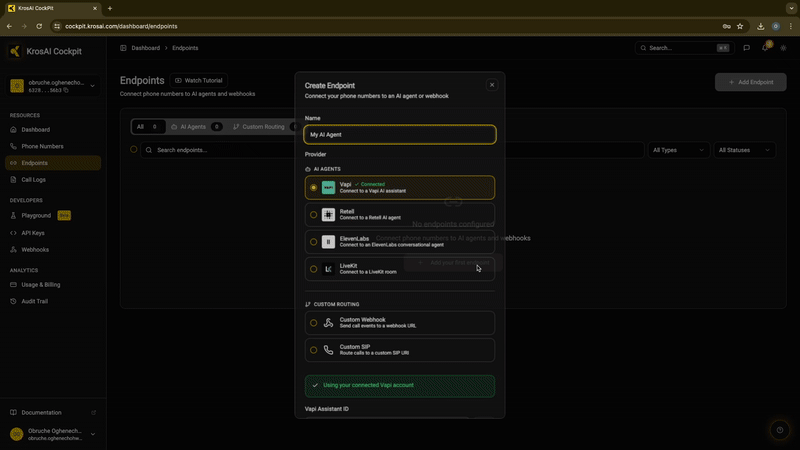Click the endpoint Name input field
Image resolution: width=800 pixels, height=450 pixels.
[x=399, y=134]
